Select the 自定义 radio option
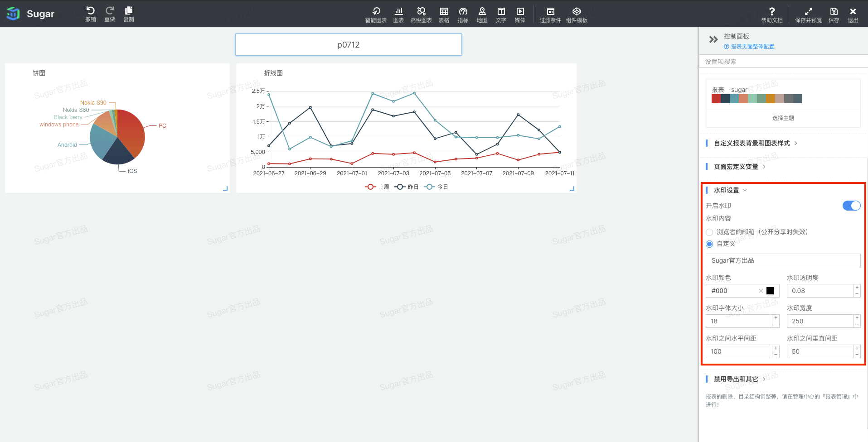Image resolution: width=868 pixels, height=442 pixels. point(709,244)
